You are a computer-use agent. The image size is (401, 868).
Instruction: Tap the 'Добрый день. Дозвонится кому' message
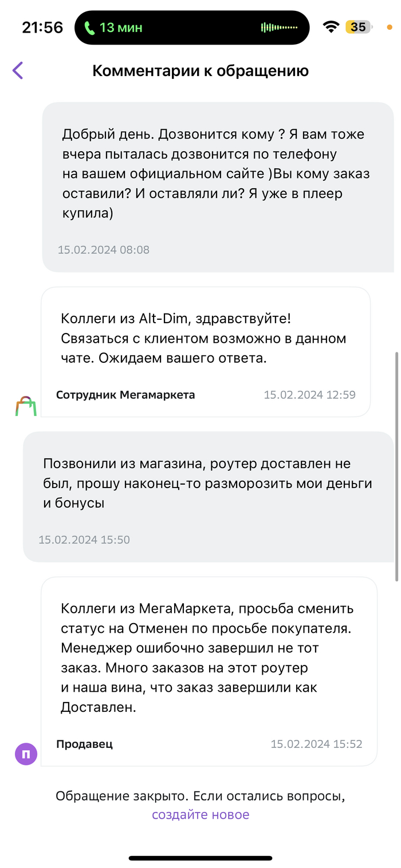217,174
